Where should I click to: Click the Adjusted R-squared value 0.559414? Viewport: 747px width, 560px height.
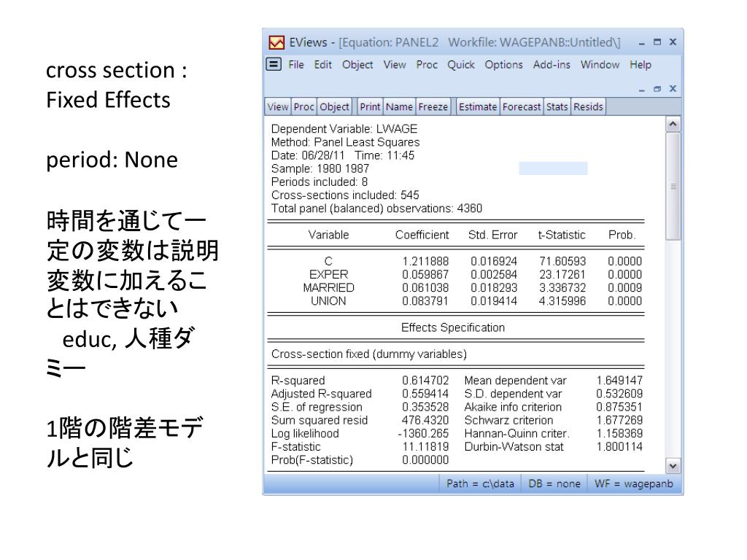425,394
